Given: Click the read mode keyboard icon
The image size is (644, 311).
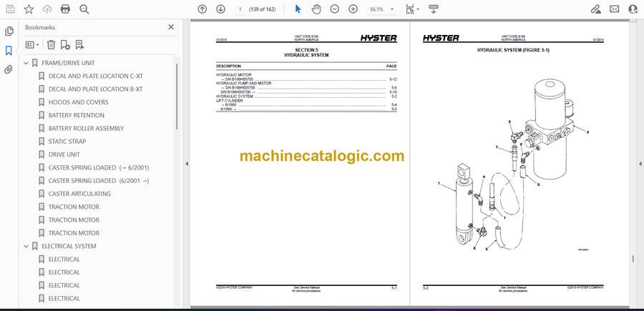Looking at the screenshot, I should 434,9.
